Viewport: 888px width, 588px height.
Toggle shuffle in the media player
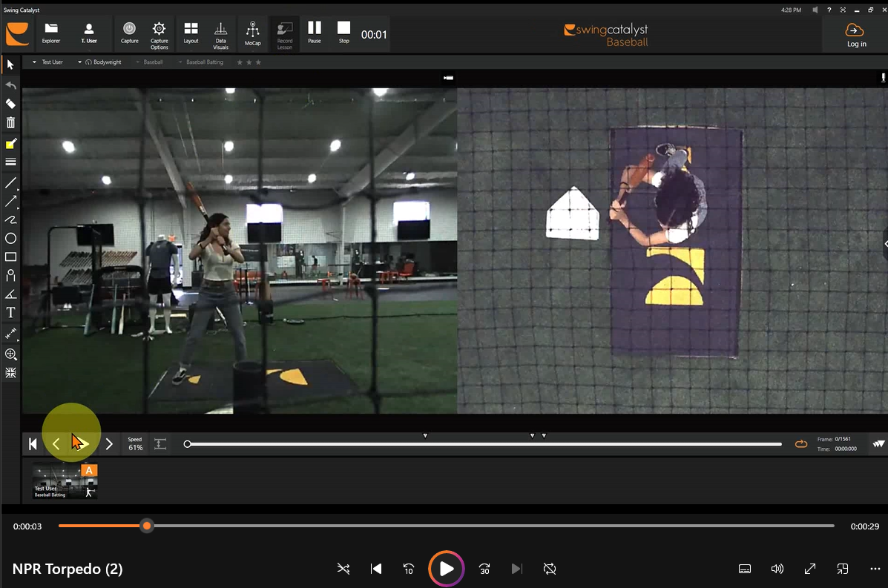(343, 569)
